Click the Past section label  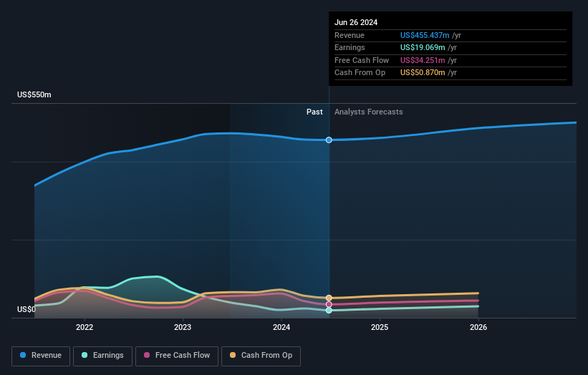click(x=314, y=112)
